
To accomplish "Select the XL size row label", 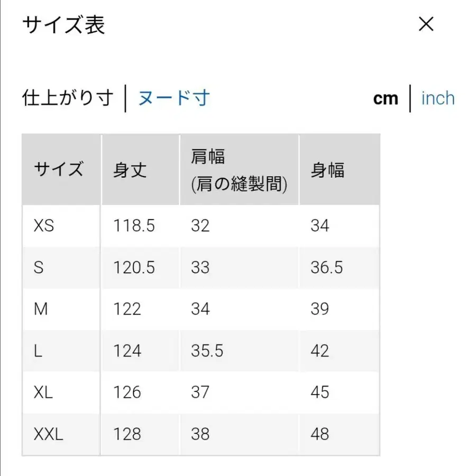I will [44, 392].
